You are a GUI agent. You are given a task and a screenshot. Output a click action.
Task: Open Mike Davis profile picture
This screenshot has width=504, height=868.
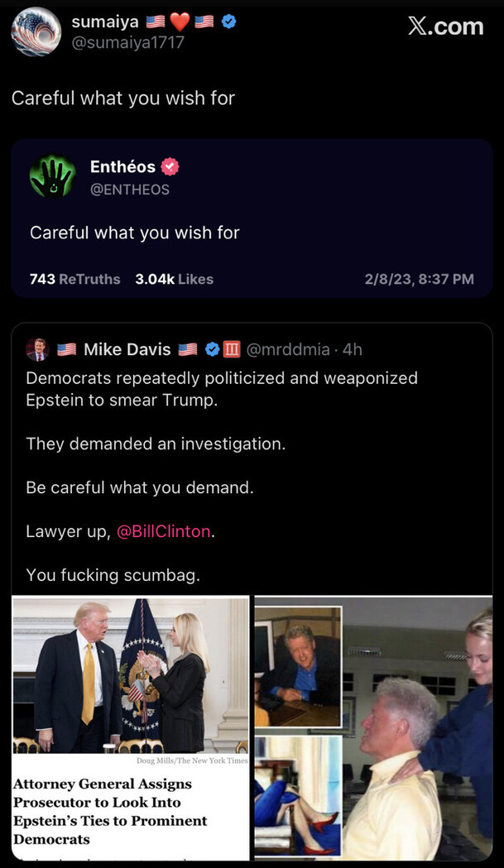click(38, 349)
